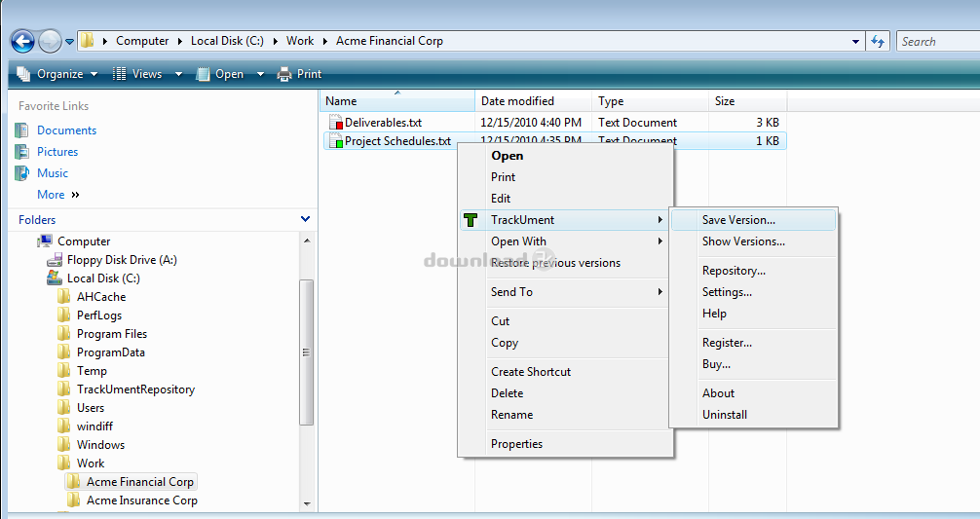Click Show Versions... in TrackUment submenu
Screen dimensions: 980x519
743,241
